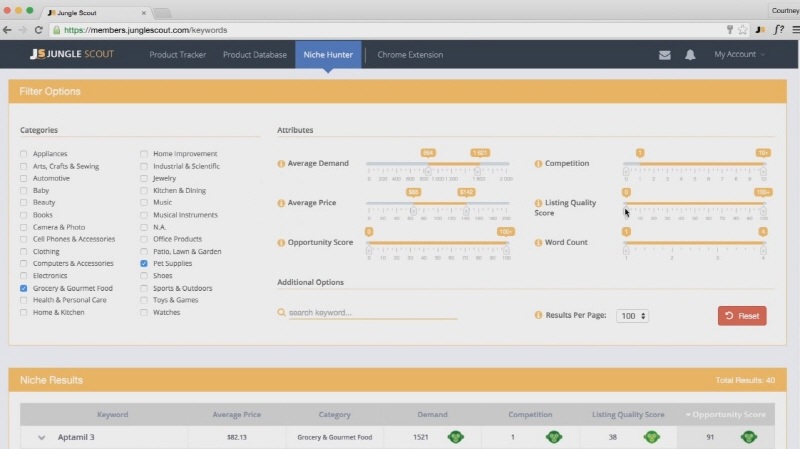Click the search keyword magnifier icon
Viewport: 800px width, 449px height.
281,312
